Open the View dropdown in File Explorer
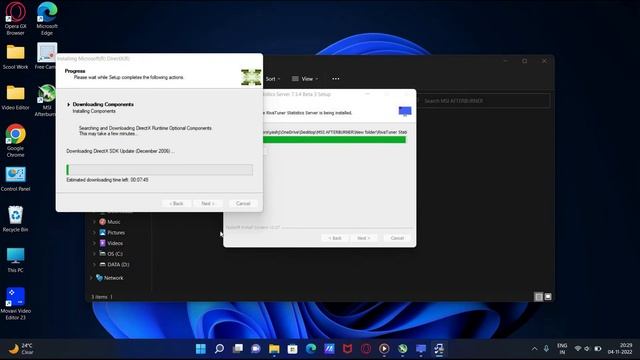The width and height of the screenshot is (640, 360). tap(305, 79)
